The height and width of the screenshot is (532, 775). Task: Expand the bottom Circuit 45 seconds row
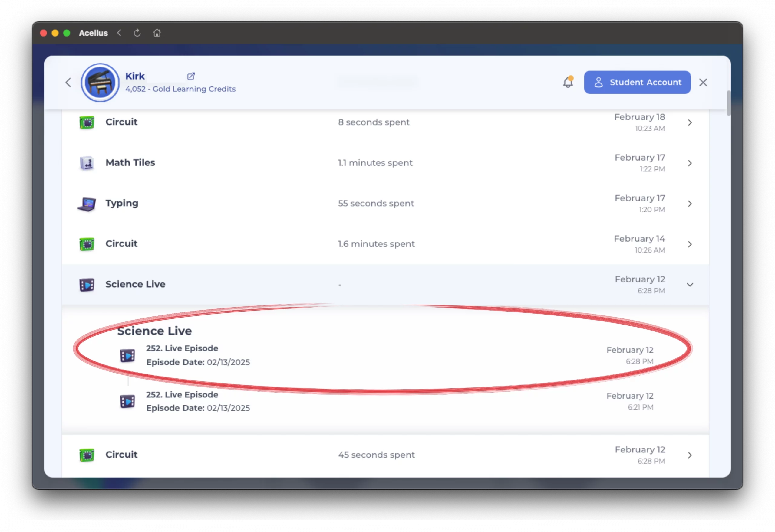[690, 455]
